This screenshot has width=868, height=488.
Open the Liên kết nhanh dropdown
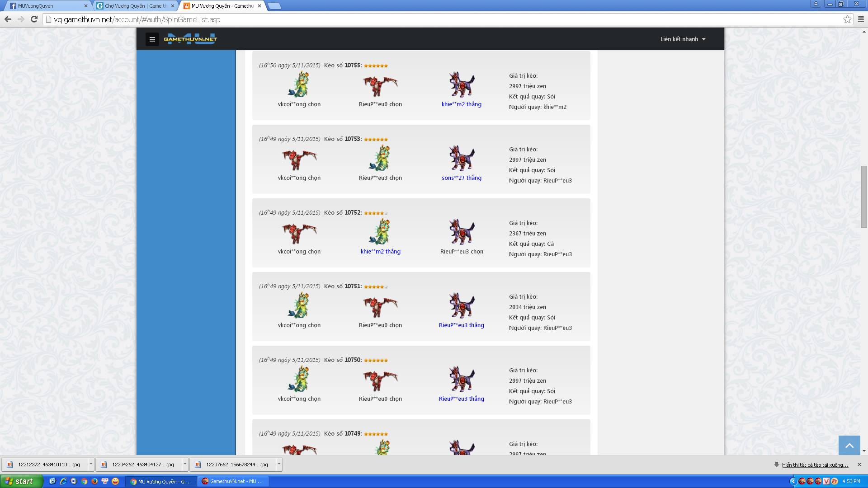coord(683,39)
